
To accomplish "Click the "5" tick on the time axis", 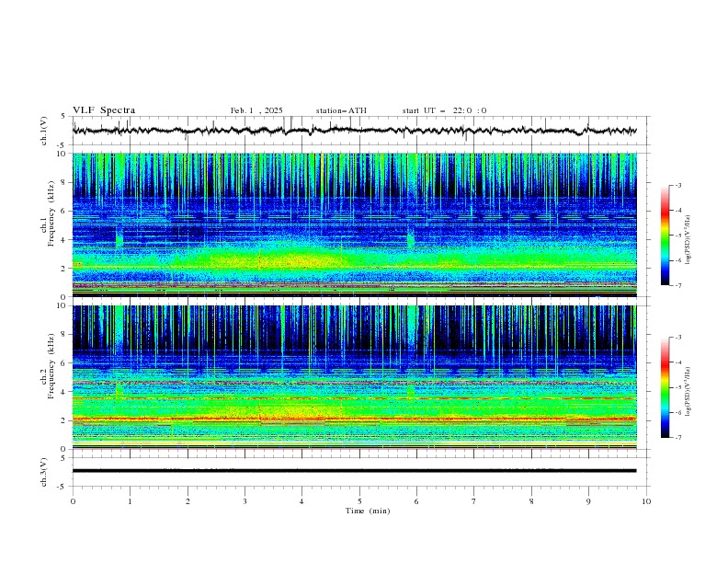I will pyautogui.click(x=359, y=501).
